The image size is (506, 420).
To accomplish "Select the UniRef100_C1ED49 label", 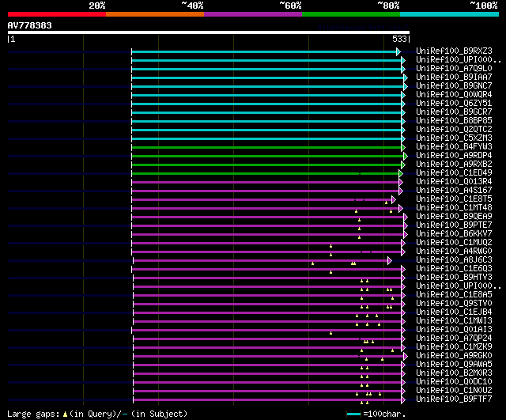I will tap(454, 173).
